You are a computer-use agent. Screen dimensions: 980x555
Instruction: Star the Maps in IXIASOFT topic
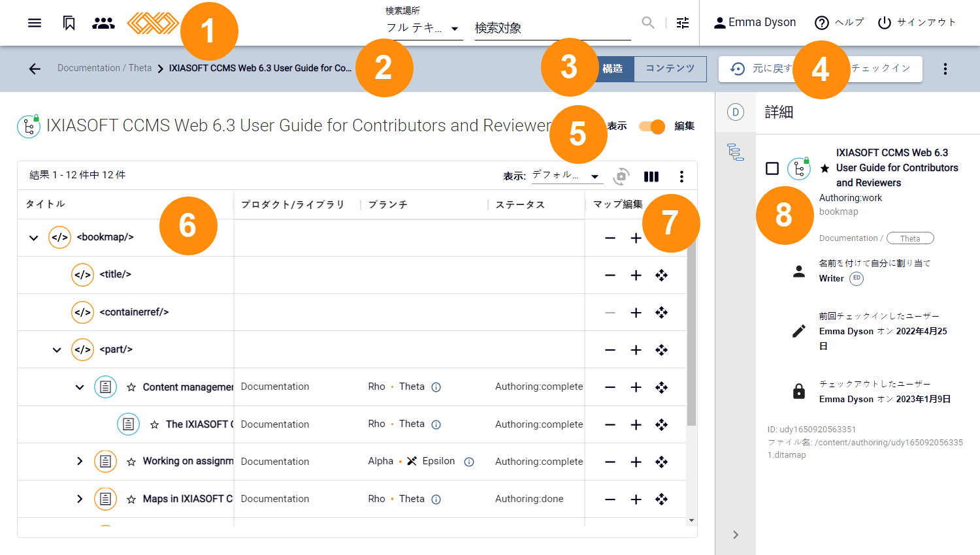pyautogui.click(x=131, y=499)
